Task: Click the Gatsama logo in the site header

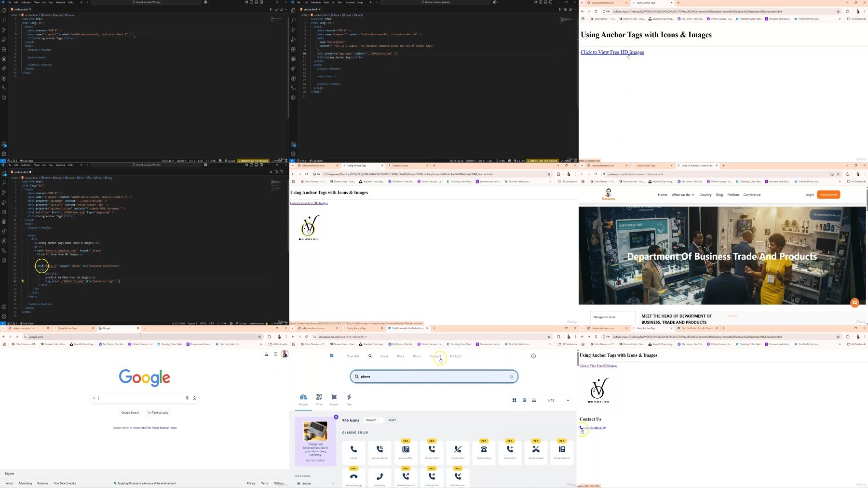Action: 608,195
